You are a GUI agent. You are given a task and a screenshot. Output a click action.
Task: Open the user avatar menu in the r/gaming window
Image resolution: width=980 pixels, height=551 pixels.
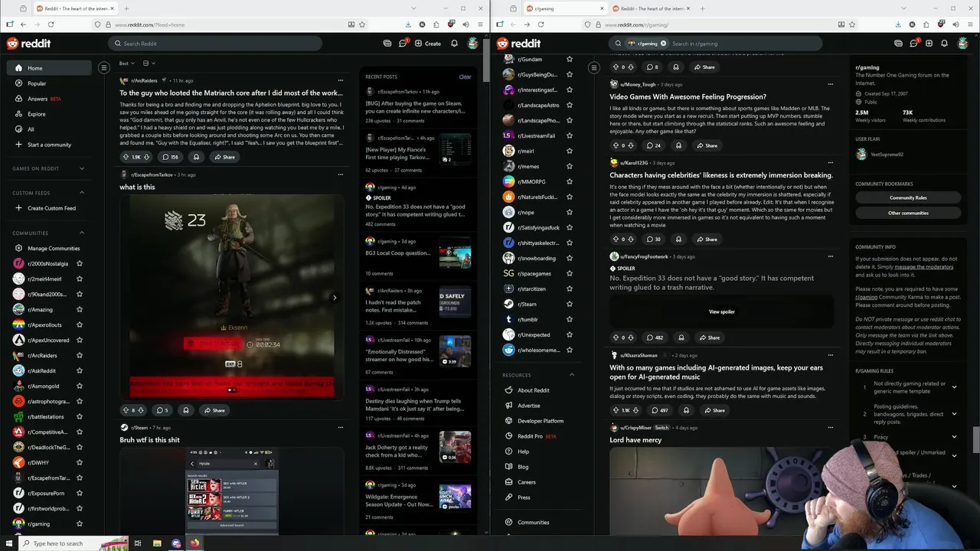962,44
